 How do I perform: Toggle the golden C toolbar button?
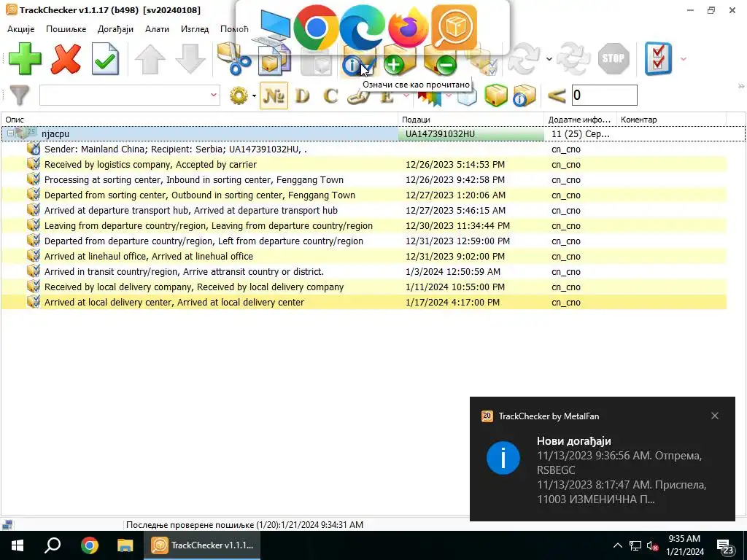click(330, 96)
